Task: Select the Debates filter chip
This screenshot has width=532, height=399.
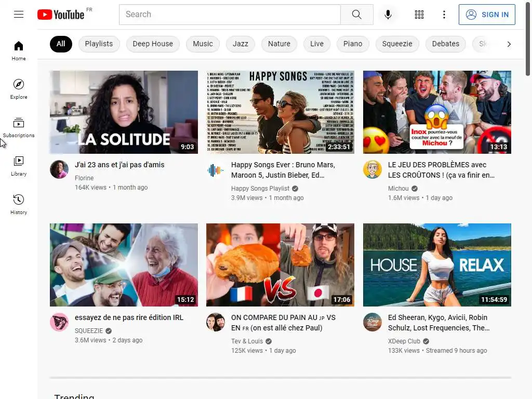Action: 445,44
